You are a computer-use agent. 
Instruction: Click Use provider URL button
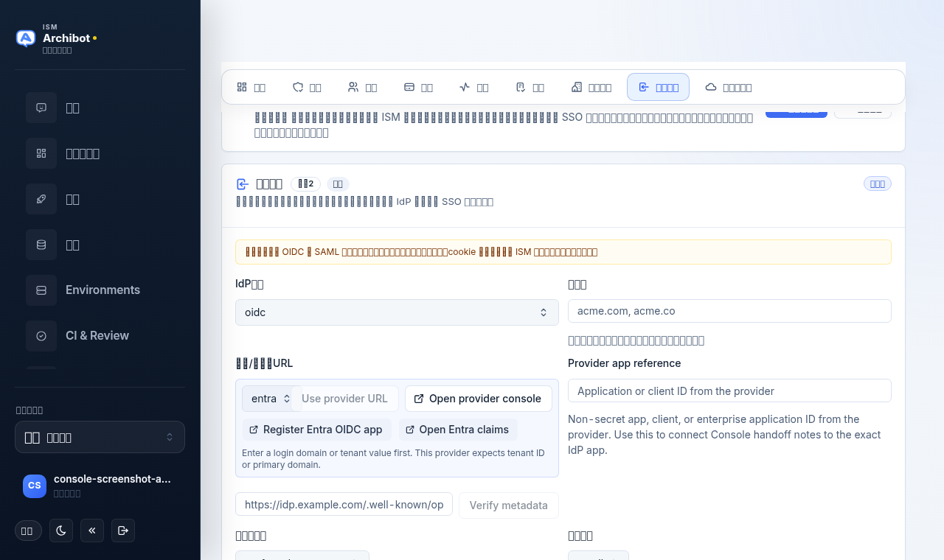tap(344, 399)
